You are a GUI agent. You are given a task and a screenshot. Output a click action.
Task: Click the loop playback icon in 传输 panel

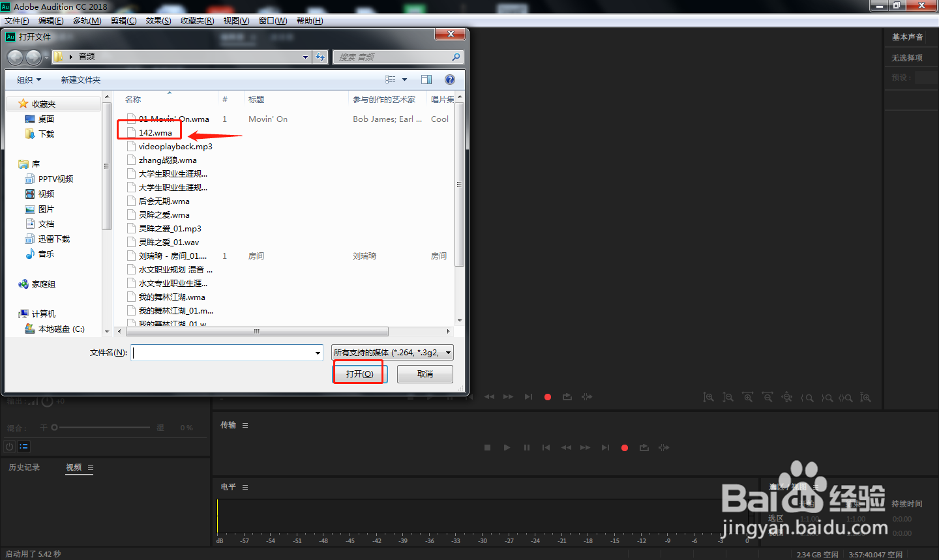tap(644, 448)
